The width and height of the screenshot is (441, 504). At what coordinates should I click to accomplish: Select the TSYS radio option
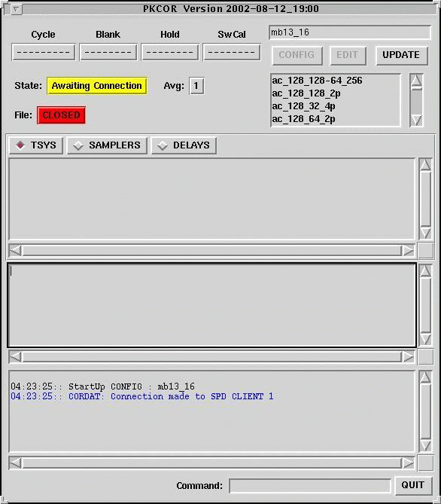click(x=36, y=145)
